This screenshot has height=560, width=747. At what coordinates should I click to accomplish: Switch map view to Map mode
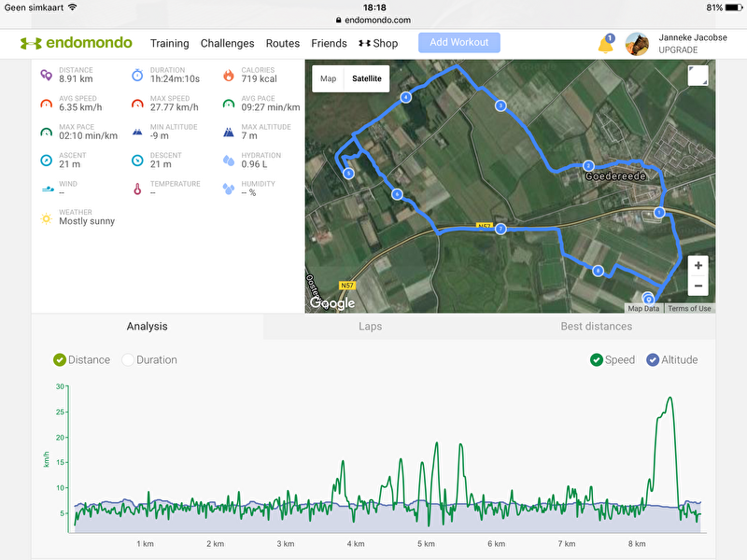[328, 78]
